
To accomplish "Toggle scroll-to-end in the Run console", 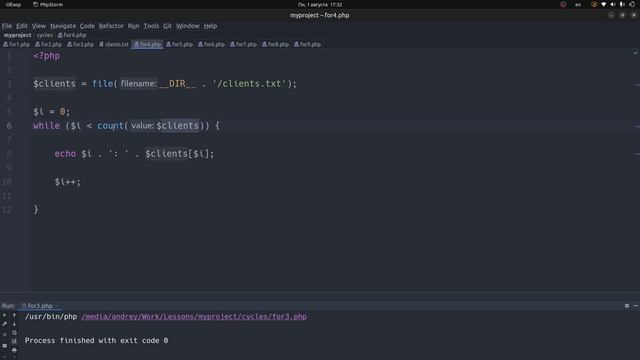I will coord(14,341).
